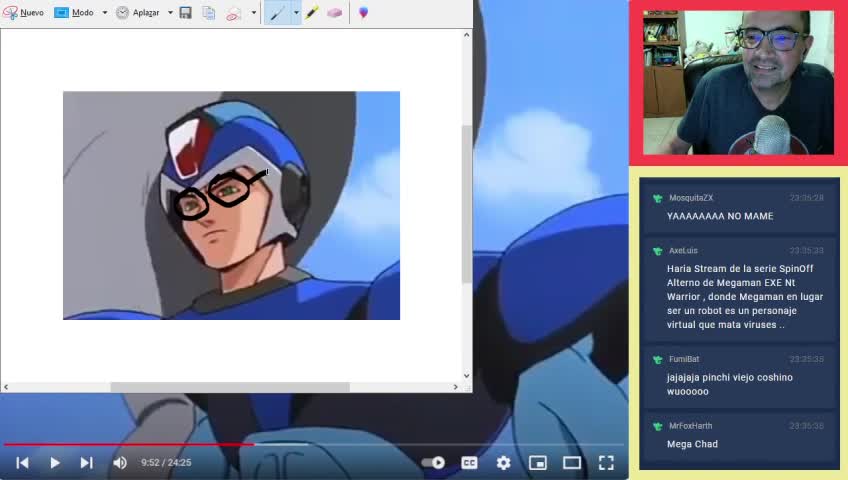Viewport: 848px width, 480px height.
Task: Click the timestamp on MrFoxHarth message
Action: [806, 426]
